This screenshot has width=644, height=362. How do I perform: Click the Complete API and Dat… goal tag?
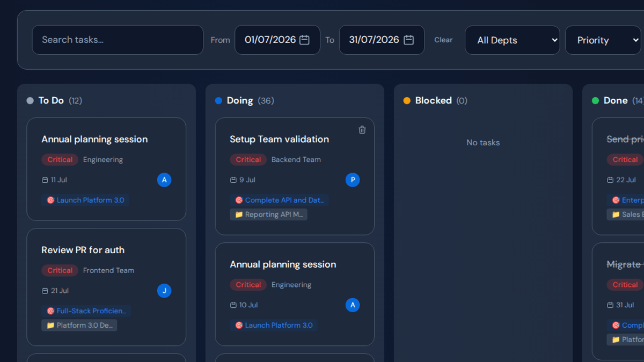click(280, 200)
